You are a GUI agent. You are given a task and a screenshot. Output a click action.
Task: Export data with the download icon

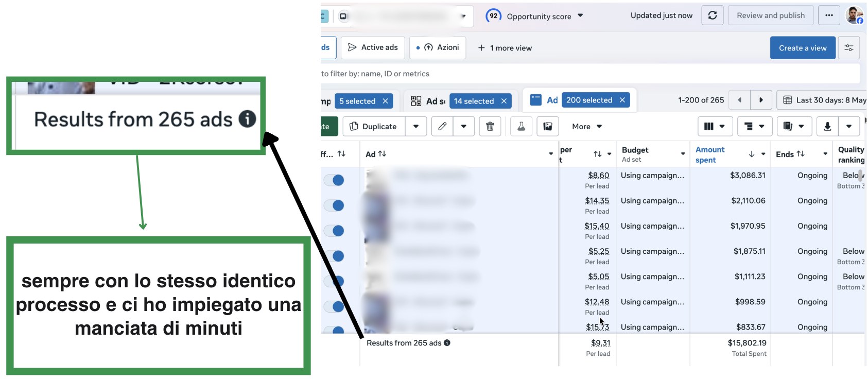(827, 126)
